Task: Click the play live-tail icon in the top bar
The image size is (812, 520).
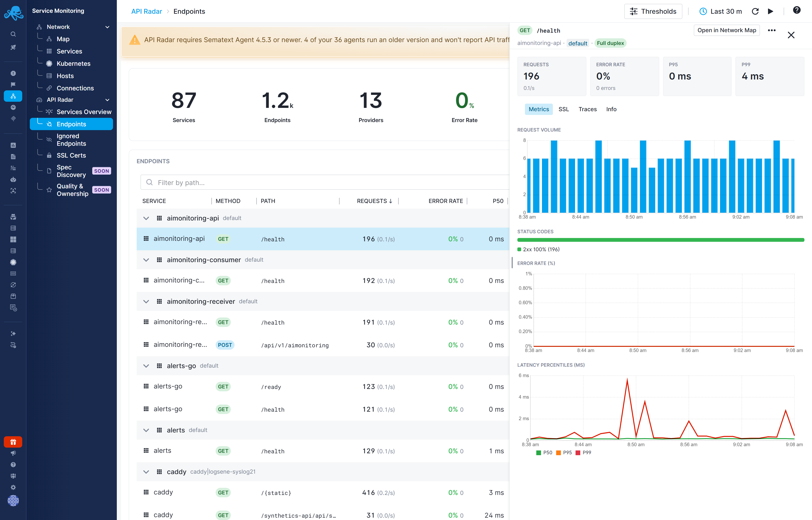Action: (x=770, y=12)
